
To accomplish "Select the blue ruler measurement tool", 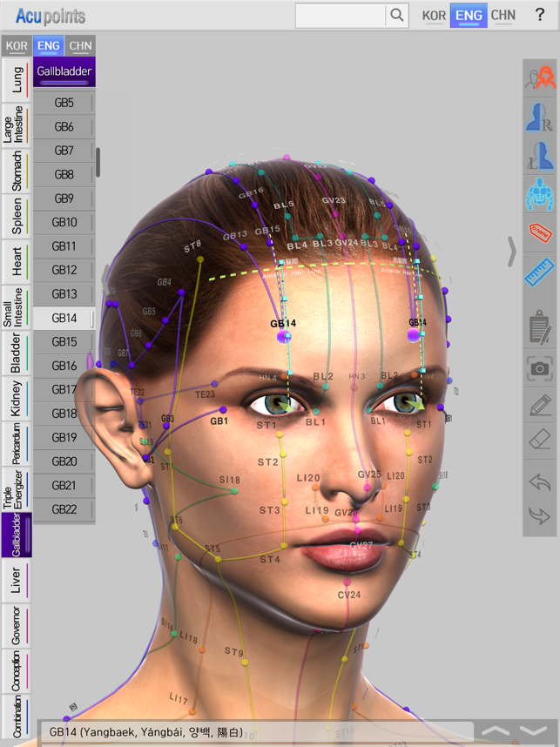I will point(540,273).
